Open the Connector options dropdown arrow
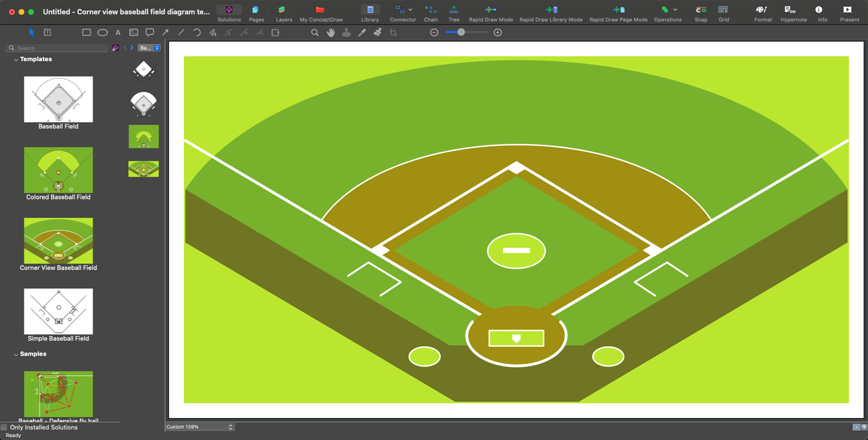The width and height of the screenshot is (868, 440). 410,10
